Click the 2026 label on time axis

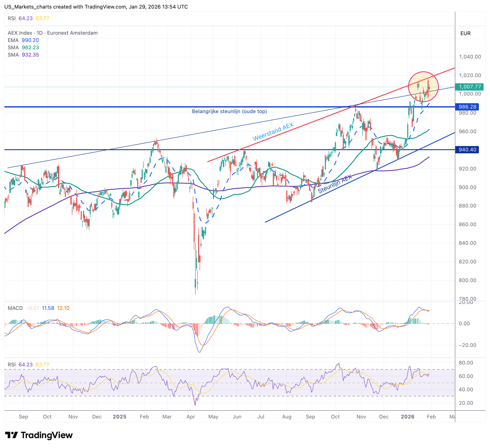(407, 417)
